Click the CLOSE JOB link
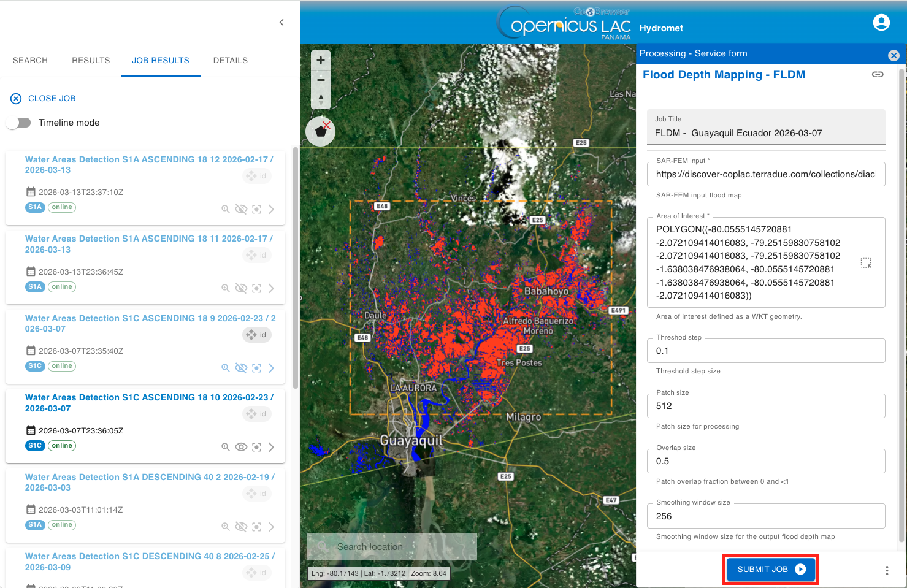The height and width of the screenshot is (588, 907). (x=52, y=98)
